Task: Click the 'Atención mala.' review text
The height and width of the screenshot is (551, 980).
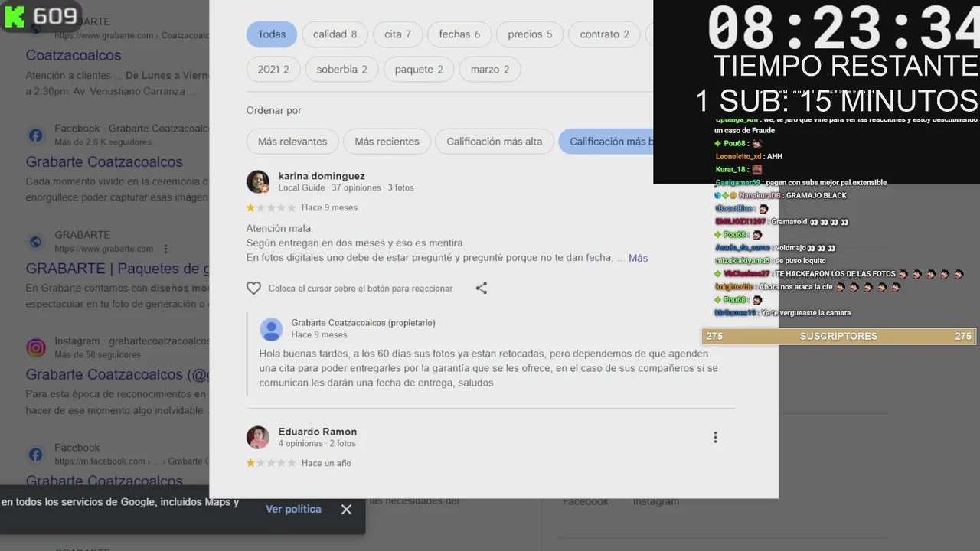Action: tap(279, 228)
